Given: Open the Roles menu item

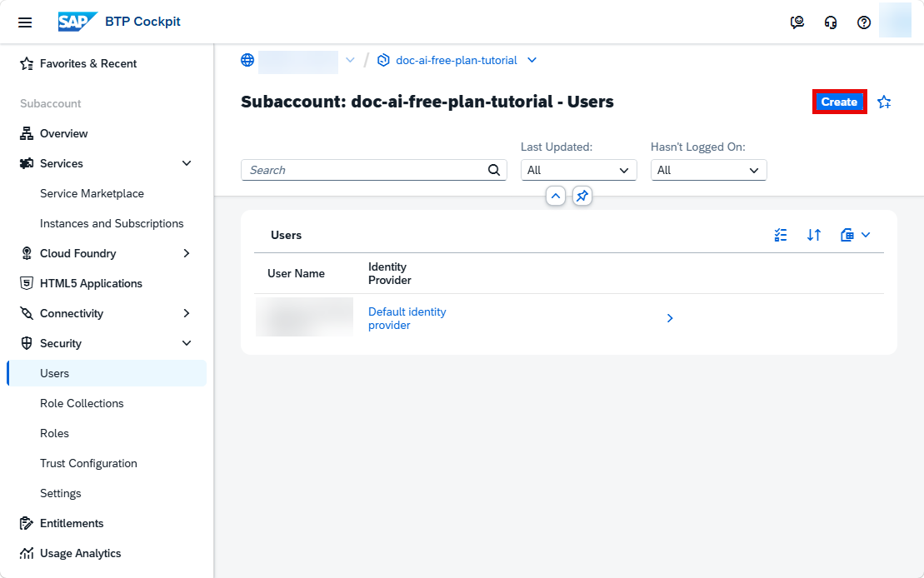Looking at the screenshot, I should (54, 434).
